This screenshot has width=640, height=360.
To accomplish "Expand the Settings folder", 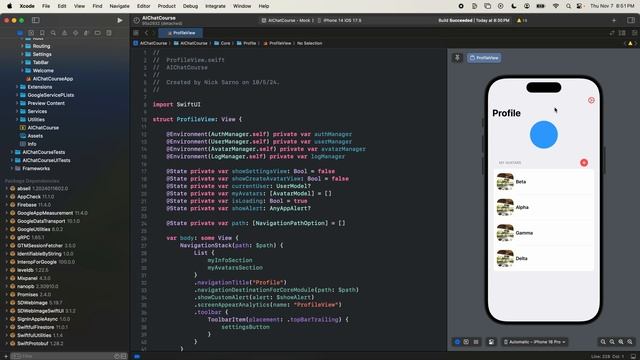I will [x=22, y=54].
